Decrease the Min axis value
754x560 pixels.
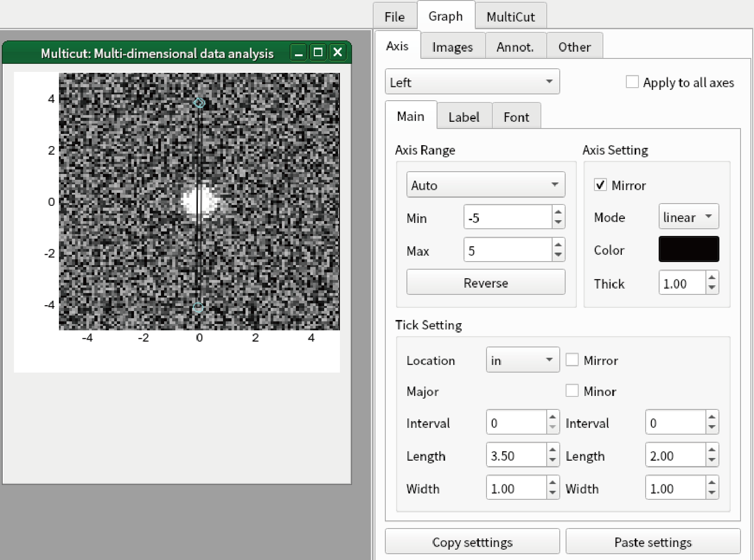[x=558, y=223]
